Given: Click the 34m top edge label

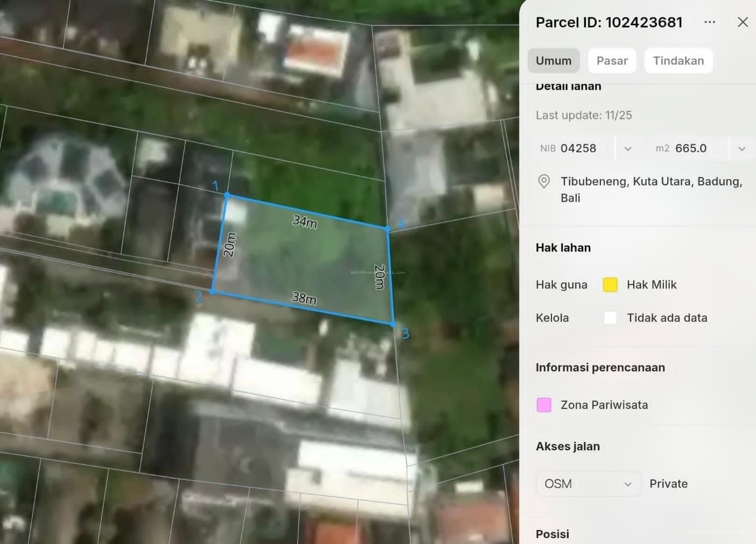Looking at the screenshot, I should point(305,221).
